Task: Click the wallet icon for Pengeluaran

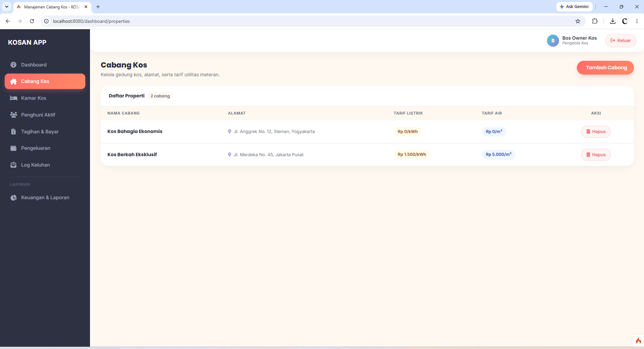Action: [13, 148]
